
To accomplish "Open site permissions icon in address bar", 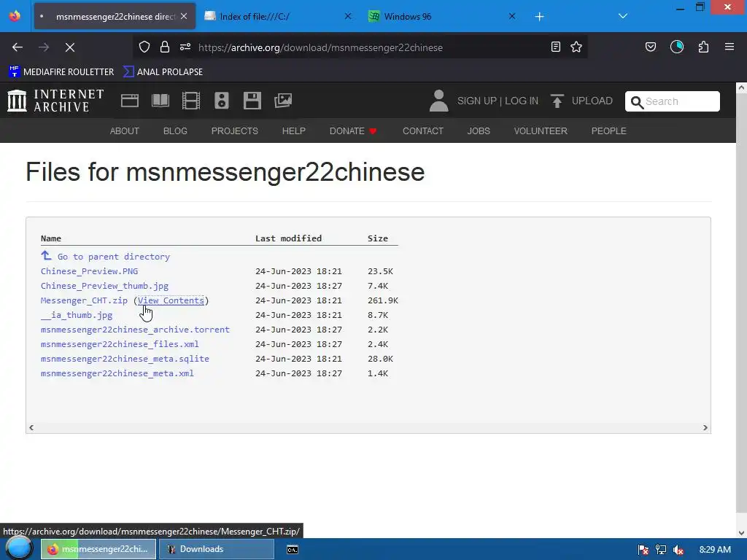I will (x=185, y=47).
